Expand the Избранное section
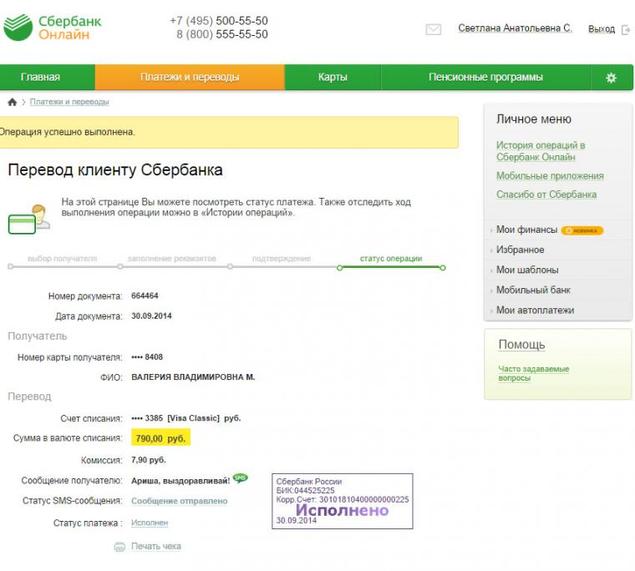 520,250
